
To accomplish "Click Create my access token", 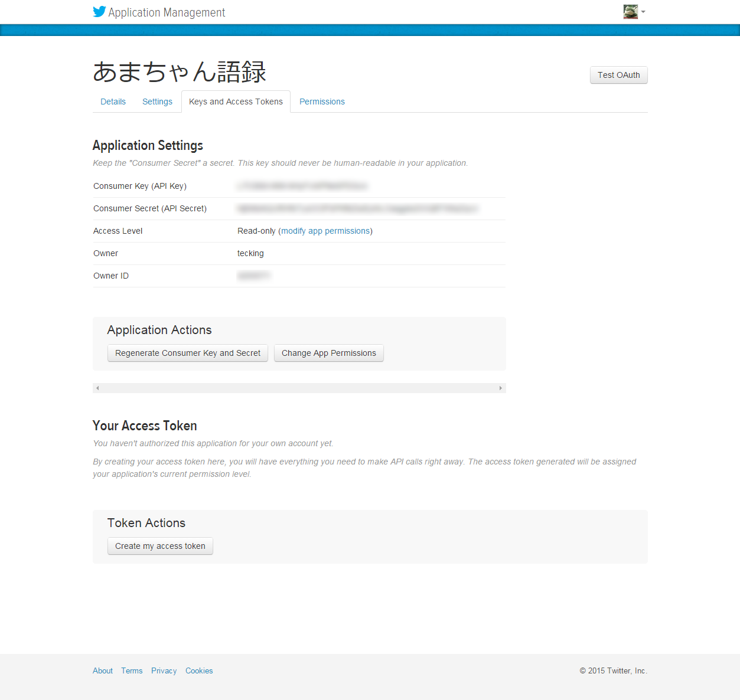I will pyautogui.click(x=160, y=546).
